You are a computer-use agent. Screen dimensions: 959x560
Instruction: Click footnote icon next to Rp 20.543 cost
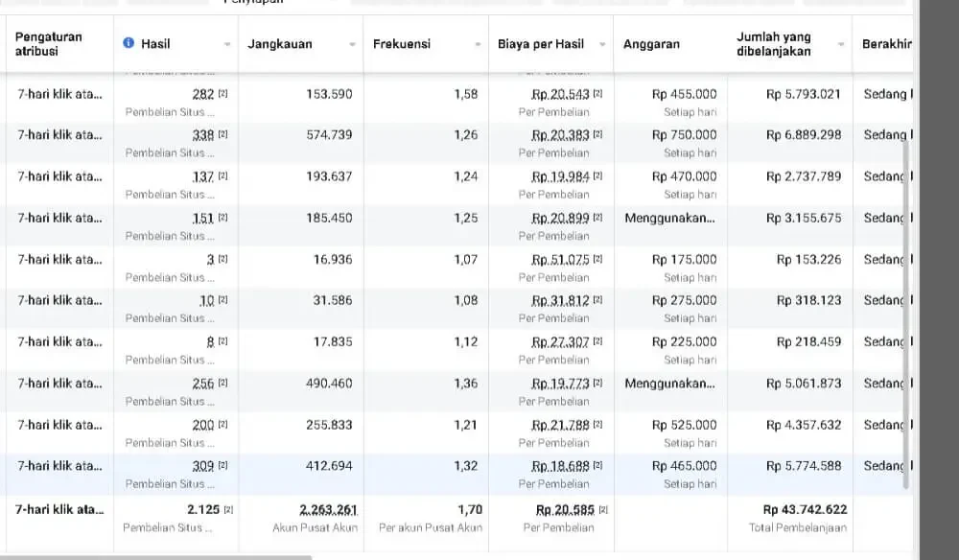coord(597,94)
